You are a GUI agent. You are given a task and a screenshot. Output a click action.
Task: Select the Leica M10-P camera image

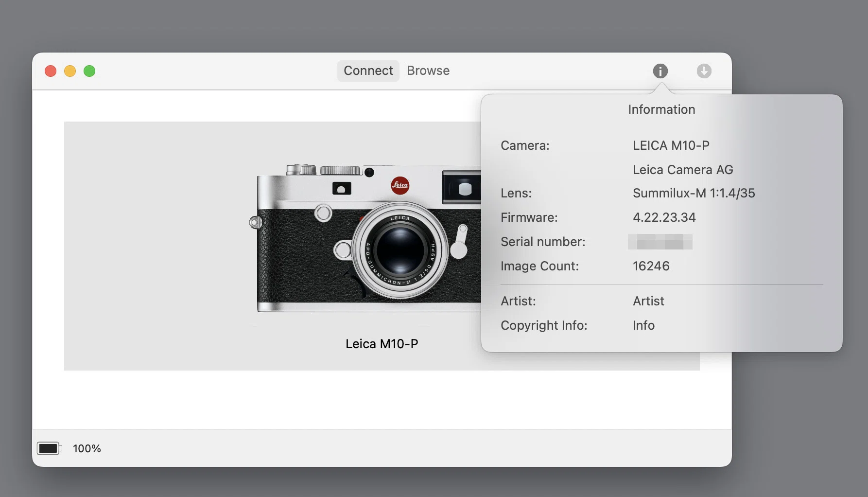click(365, 239)
